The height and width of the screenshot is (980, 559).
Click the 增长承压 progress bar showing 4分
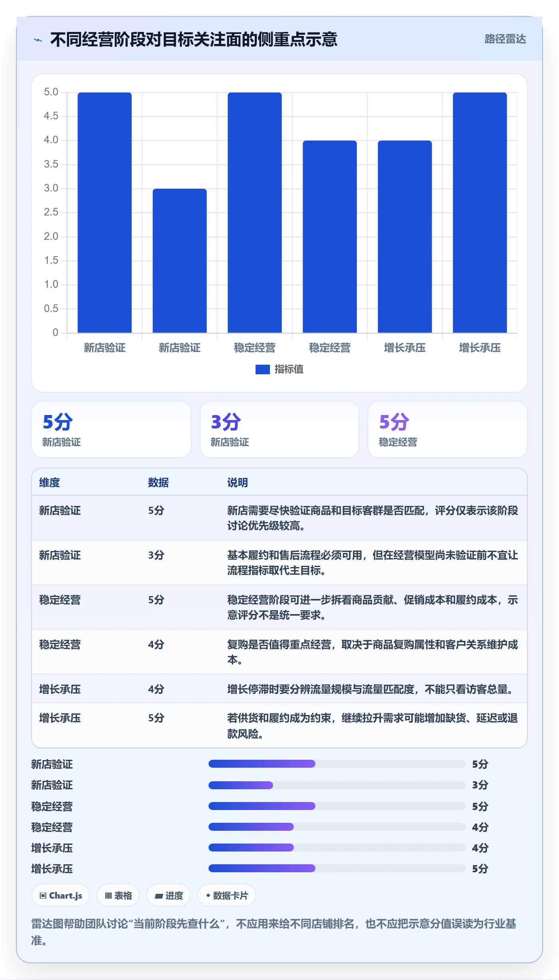coord(337,848)
